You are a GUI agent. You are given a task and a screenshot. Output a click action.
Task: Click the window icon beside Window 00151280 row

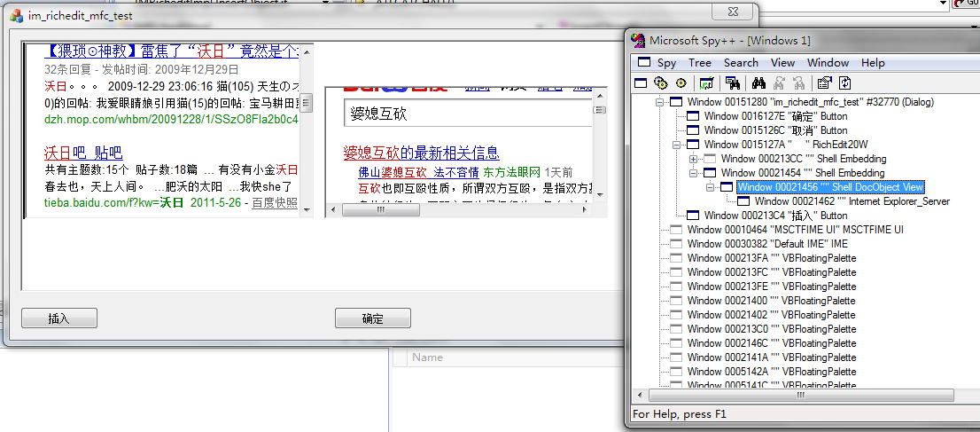tap(676, 102)
